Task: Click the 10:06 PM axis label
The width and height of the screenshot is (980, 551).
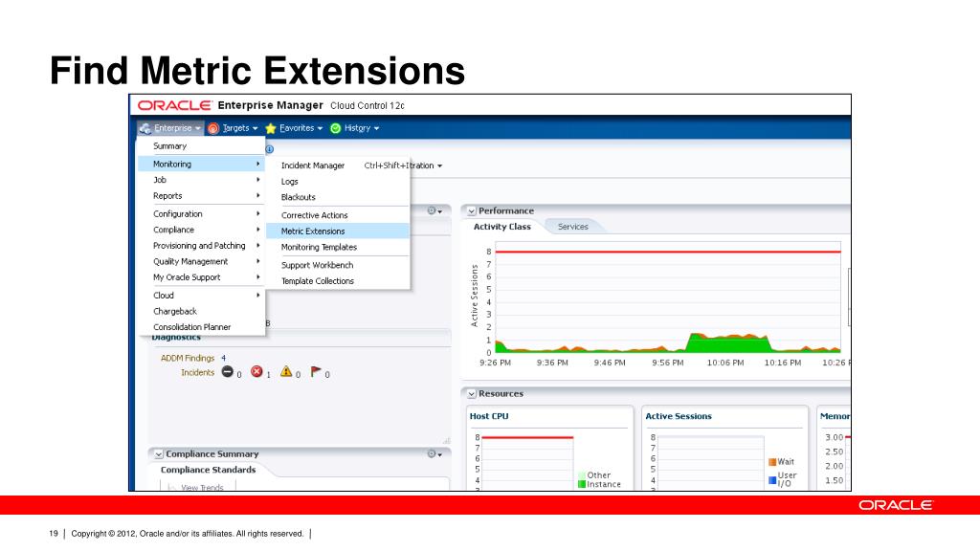Action: [x=725, y=363]
